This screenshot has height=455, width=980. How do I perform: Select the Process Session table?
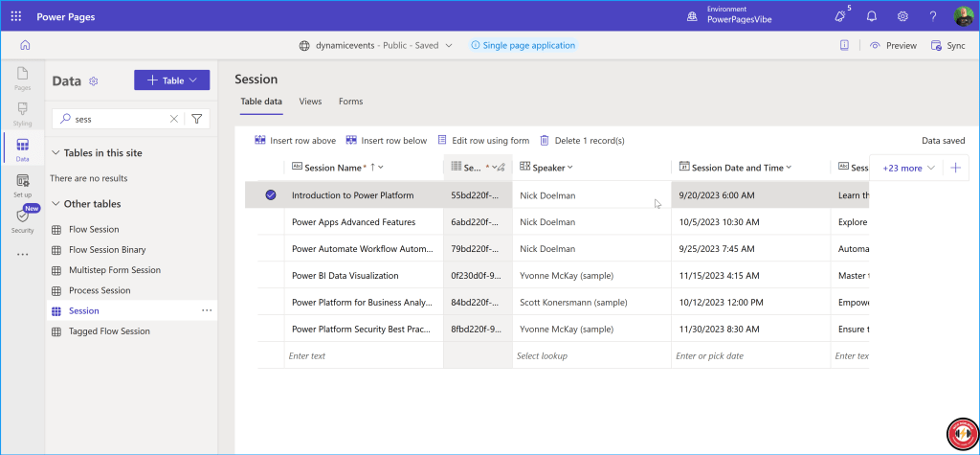coord(100,290)
